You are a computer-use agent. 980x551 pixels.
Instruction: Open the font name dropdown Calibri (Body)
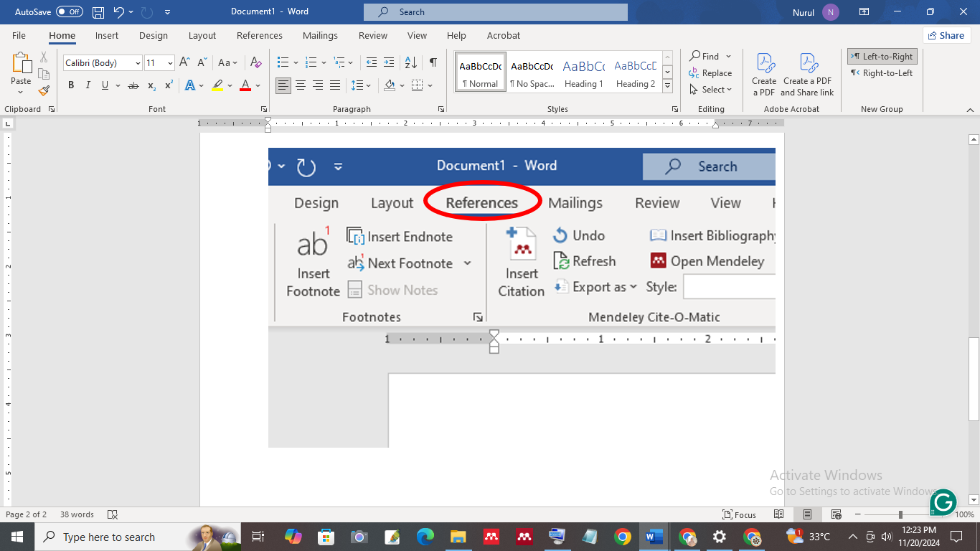[x=138, y=63]
